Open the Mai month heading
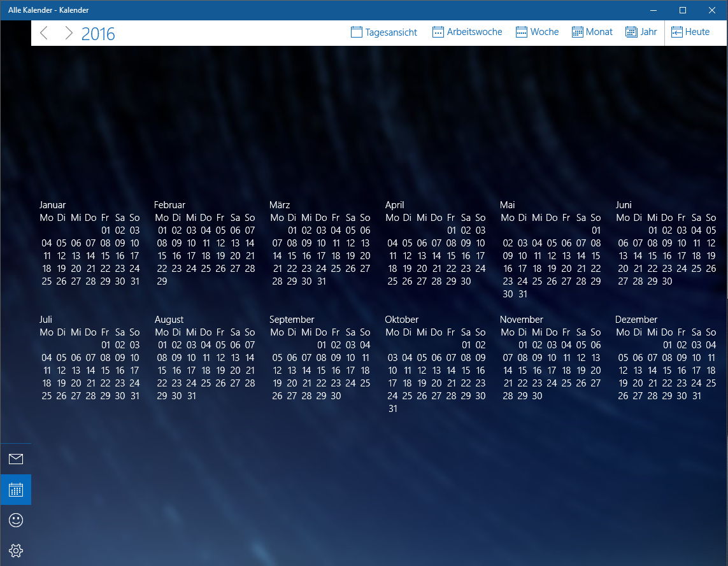 [508, 205]
